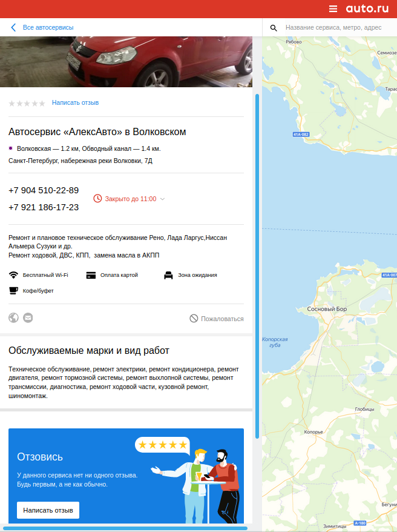Open the website globe icon
The height and width of the screenshot is (532, 397).
click(x=13, y=318)
